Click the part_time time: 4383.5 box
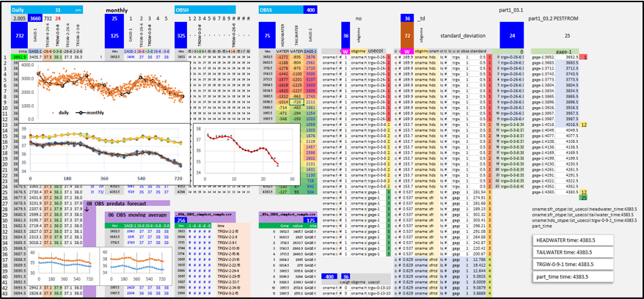 [573, 276]
